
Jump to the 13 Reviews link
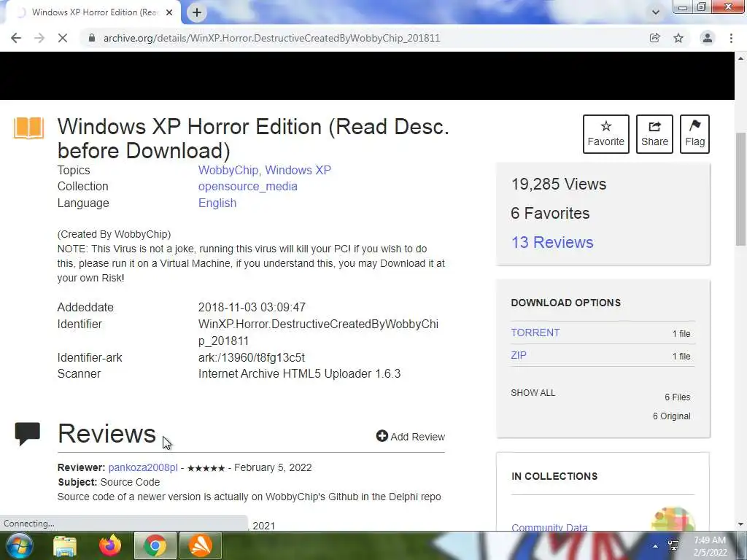pyautogui.click(x=552, y=242)
